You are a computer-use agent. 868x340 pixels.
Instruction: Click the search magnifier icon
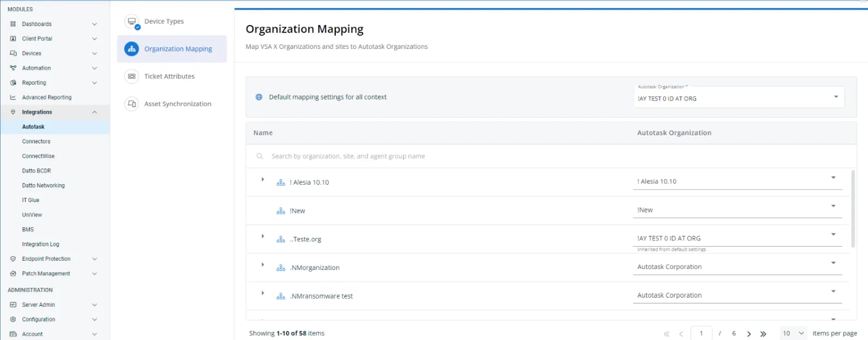tap(260, 156)
